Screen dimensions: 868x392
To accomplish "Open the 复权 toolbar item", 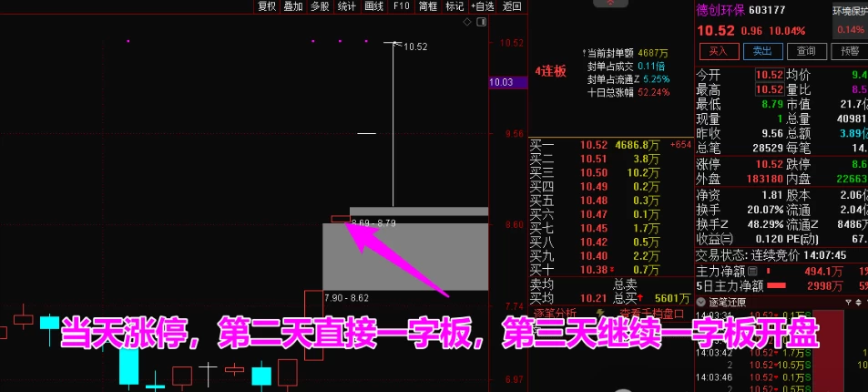I will coord(267,6).
